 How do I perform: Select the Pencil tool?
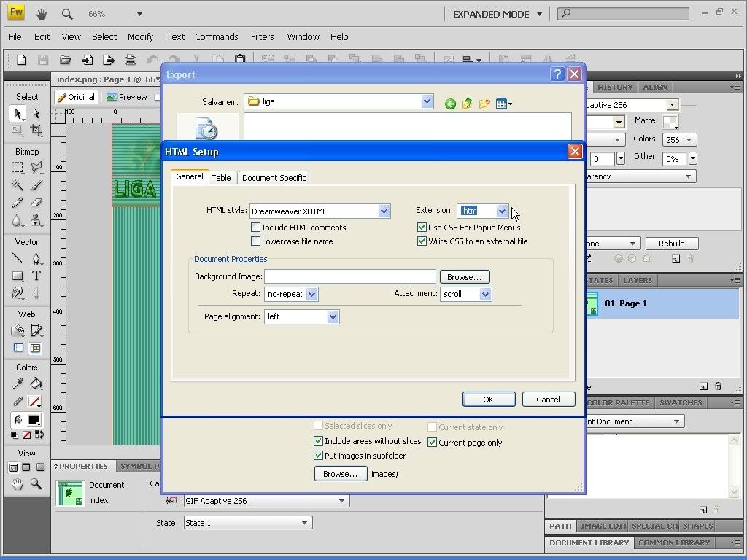[x=18, y=203]
